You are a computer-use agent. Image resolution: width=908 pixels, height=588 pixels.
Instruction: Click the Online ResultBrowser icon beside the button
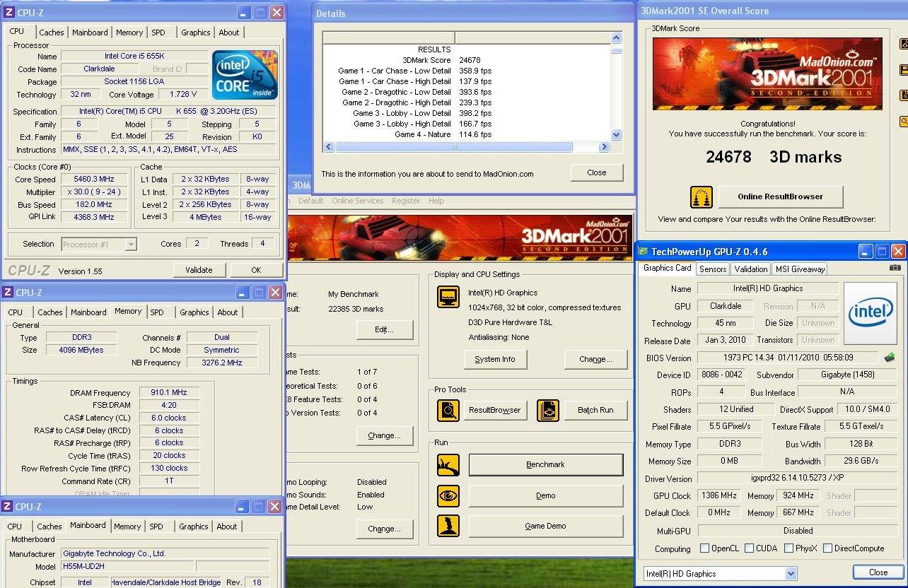pyautogui.click(x=702, y=196)
